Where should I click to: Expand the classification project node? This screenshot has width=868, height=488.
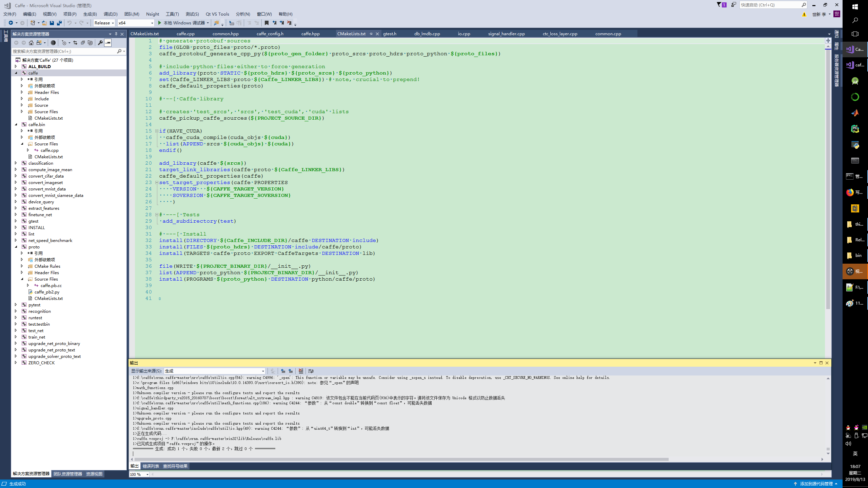[x=16, y=163]
